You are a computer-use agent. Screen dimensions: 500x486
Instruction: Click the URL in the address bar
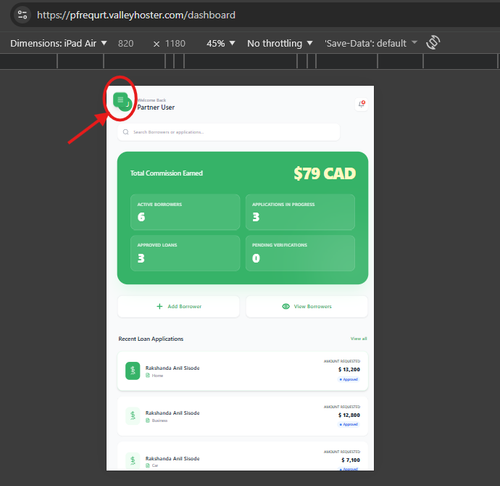pyautogui.click(x=136, y=15)
